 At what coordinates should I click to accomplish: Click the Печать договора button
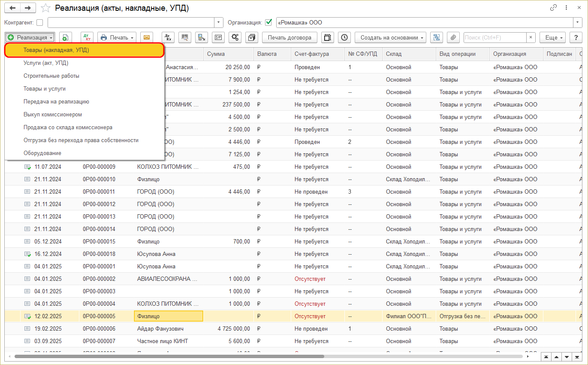[289, 38]
